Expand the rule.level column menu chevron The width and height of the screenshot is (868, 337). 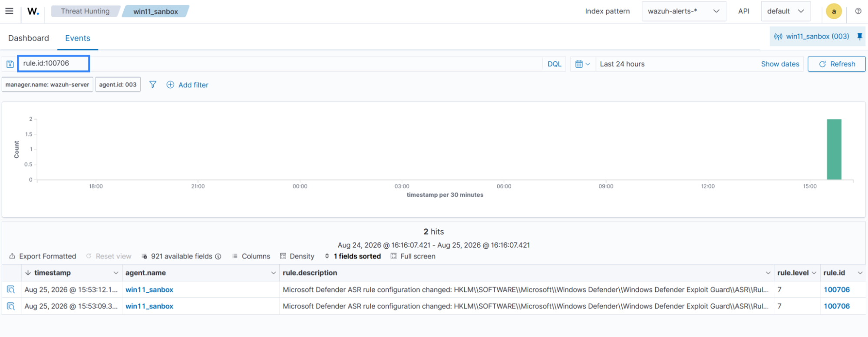pos(814,273)
